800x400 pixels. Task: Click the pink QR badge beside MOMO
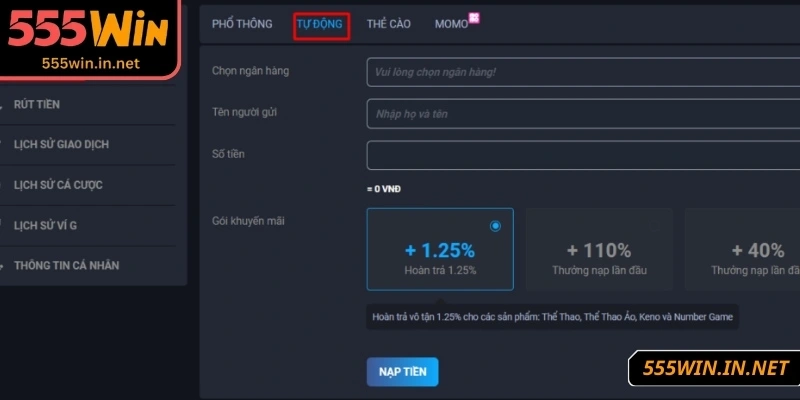(474, 18)
